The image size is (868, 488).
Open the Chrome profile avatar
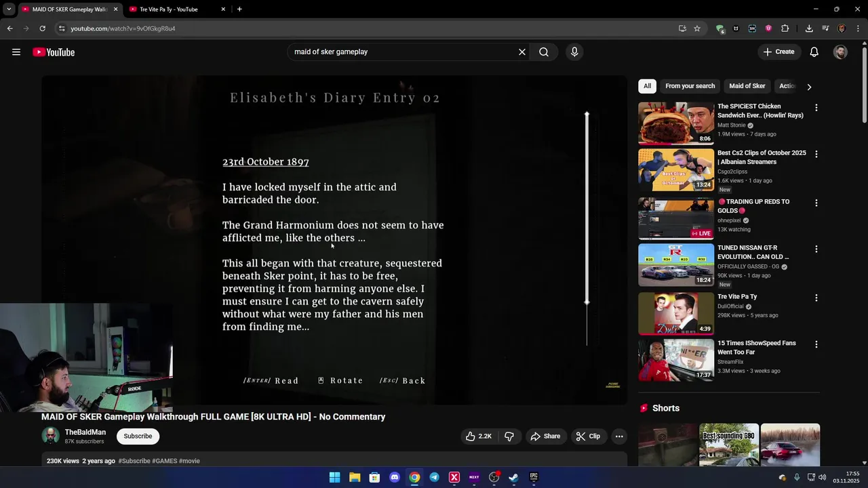tap(842, 28)
